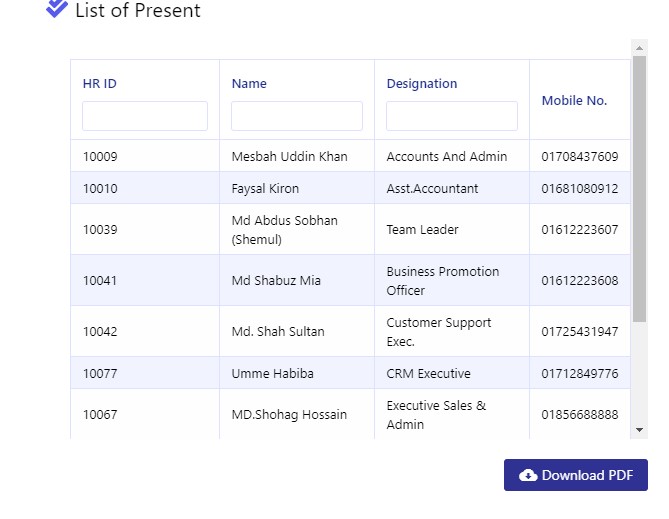Click the scrollbar down arrow of the table
This screenshot has width=669, height=519.
639,430
